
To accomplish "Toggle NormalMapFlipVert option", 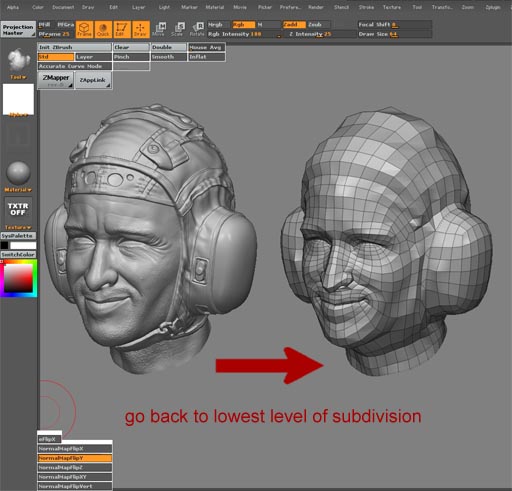I will pyautogui.click(x=75, y=486).
